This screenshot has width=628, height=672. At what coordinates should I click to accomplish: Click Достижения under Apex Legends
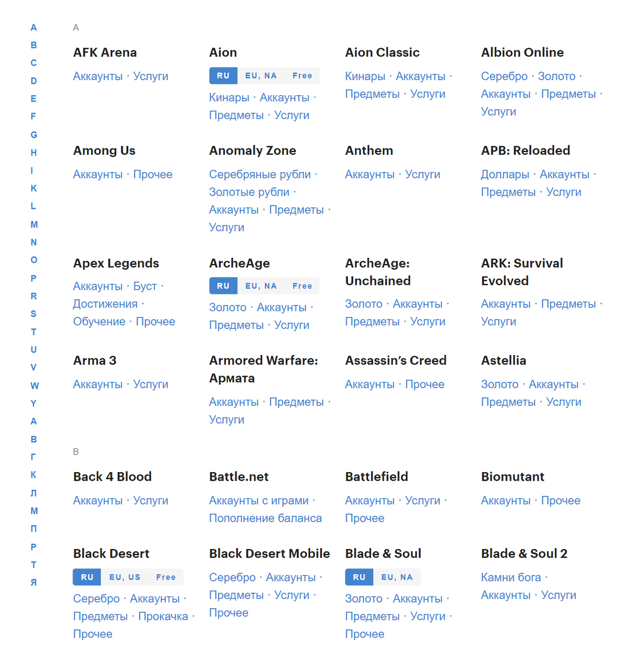point(105,304)
